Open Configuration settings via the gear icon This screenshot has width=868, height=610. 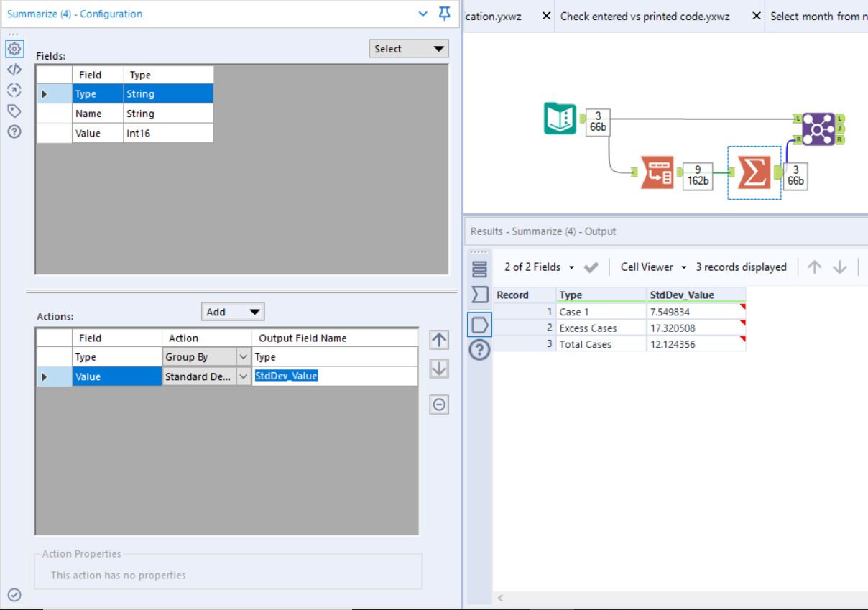(x=14, y=48)
